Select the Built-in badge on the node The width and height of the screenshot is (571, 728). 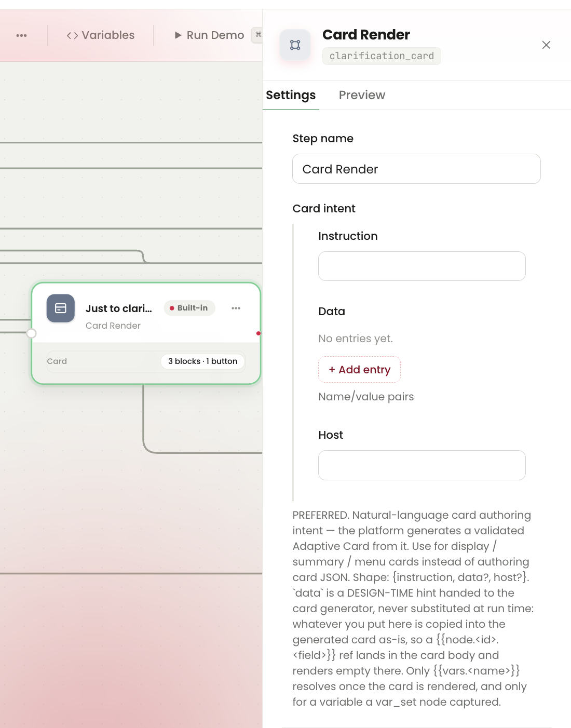[189, 308]
